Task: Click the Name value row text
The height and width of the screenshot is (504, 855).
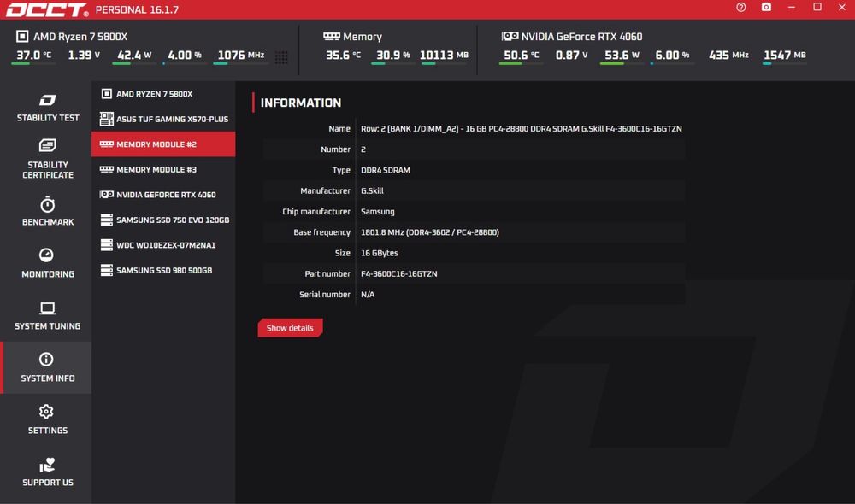Action: [x=521, y=129]
